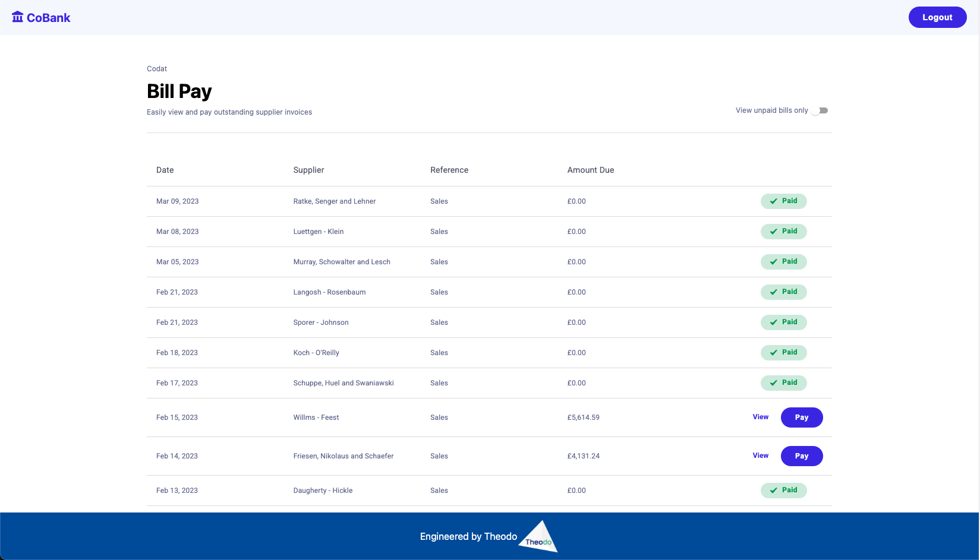Click the date Feb 15, 2023
980x560 pixels.
177,417
